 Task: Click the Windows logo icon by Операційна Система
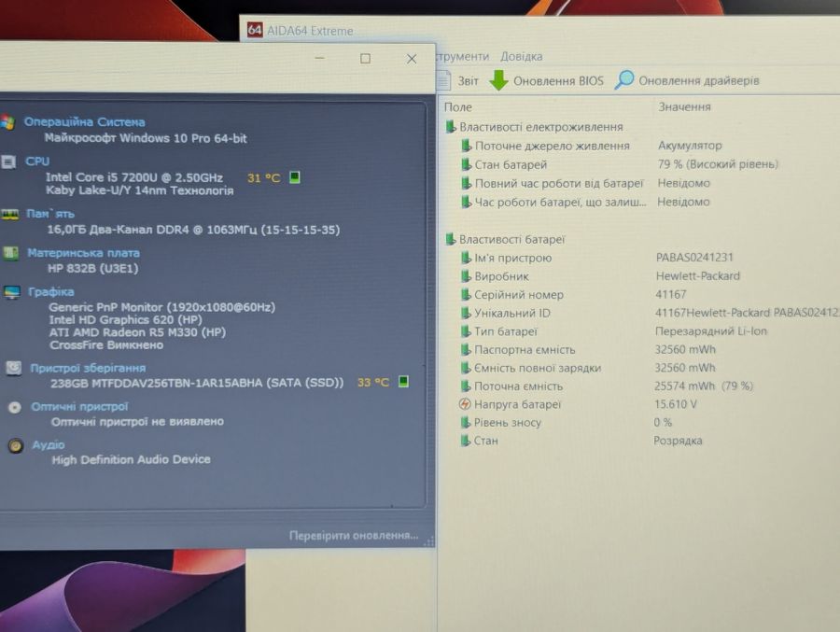7,122
